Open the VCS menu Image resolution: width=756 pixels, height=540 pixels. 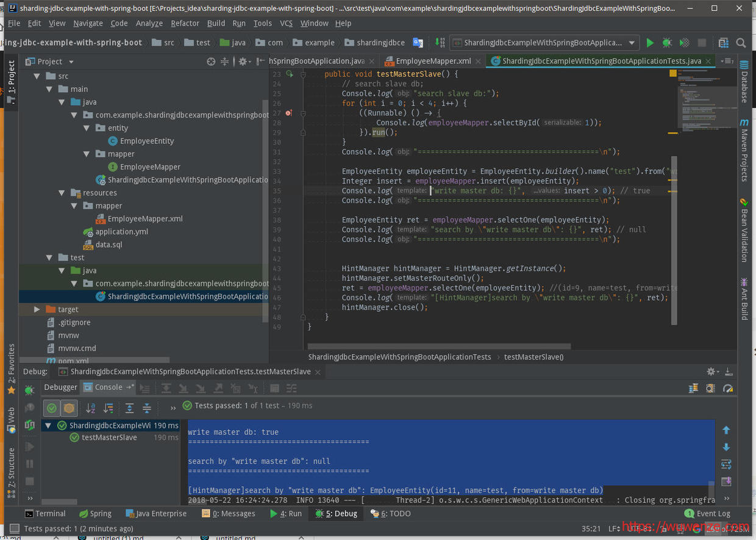[286, 23]
